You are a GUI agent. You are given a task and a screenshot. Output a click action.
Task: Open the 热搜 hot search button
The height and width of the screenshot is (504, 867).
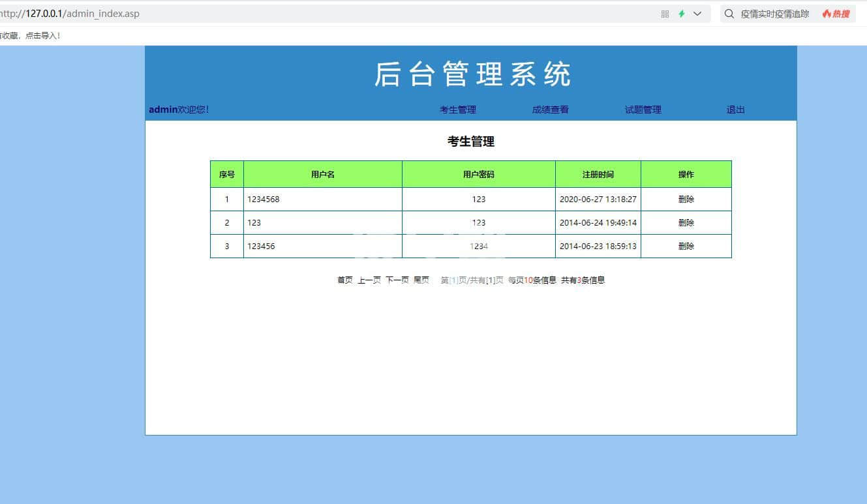tap(836, 14)
